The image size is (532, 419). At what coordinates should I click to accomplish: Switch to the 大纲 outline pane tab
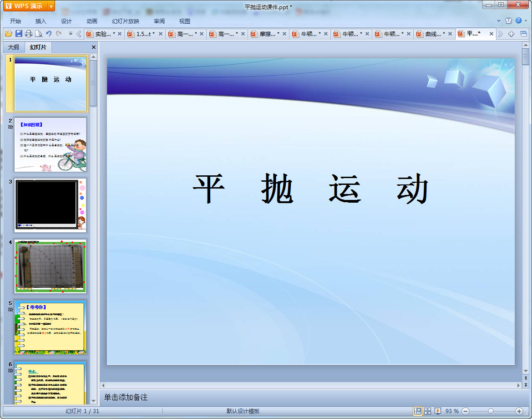[x=14, y=47]
